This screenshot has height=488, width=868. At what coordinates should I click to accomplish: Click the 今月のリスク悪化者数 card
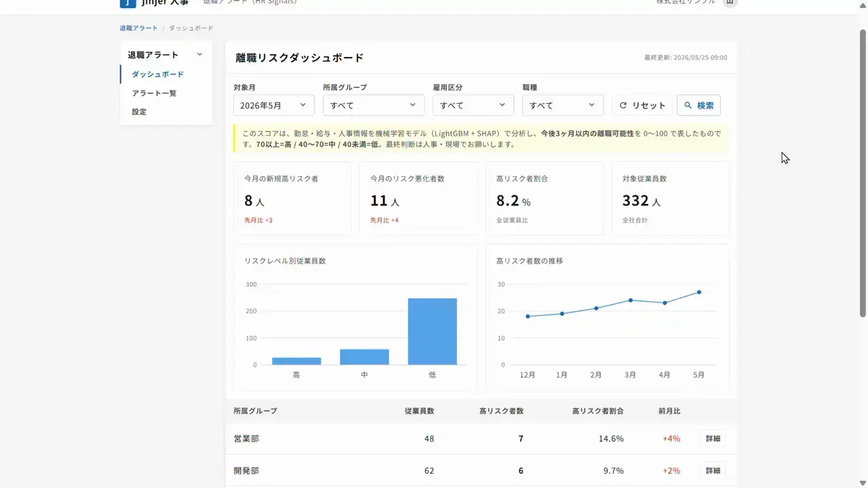pyautogui.click(x=418, y=199)
